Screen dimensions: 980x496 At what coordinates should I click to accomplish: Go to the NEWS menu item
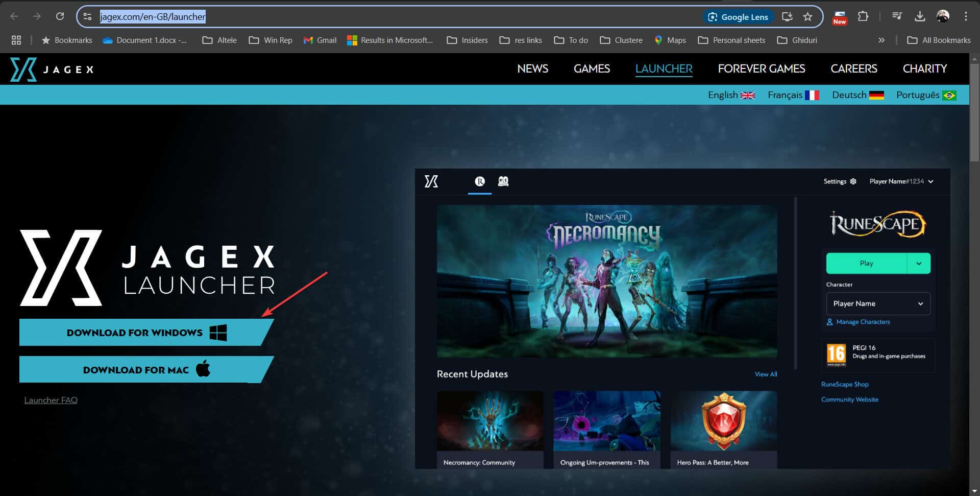[x=532, y=68]
